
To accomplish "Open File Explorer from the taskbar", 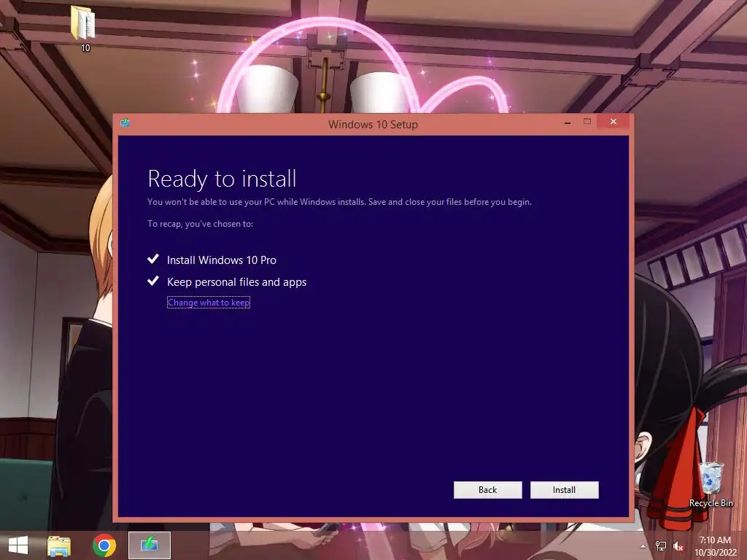I will click(59, 545).
